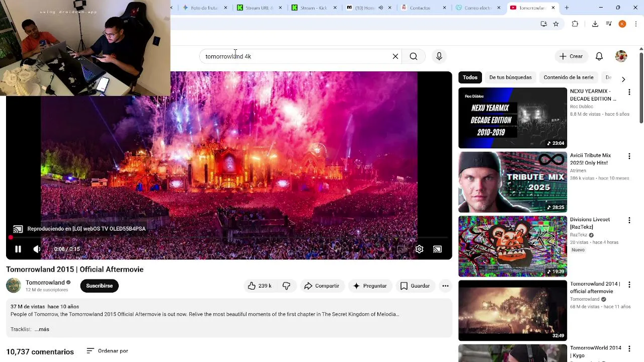The height and width of the screenshot is (362, 644).
Task: Open the Chrome downloads icon
Action: tap(595, 24)
